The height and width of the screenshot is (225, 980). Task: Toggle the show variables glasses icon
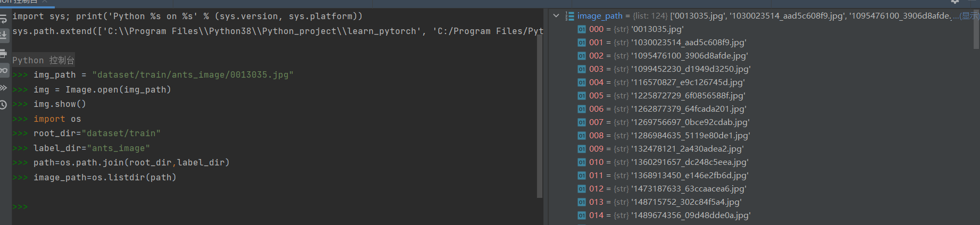tap(4, 70)
